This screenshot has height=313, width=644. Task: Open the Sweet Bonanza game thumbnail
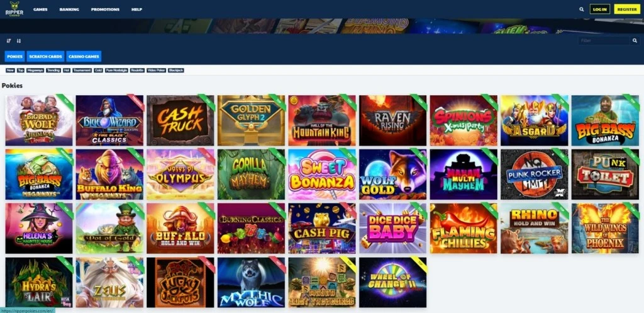tap(322, 174)
